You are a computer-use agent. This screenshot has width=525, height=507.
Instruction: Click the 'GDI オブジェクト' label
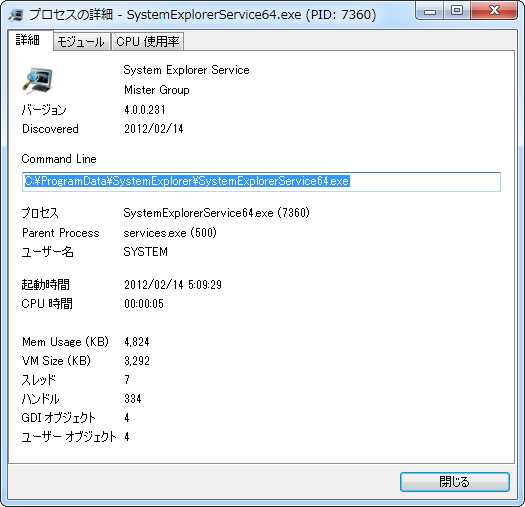tap(59, 418)
